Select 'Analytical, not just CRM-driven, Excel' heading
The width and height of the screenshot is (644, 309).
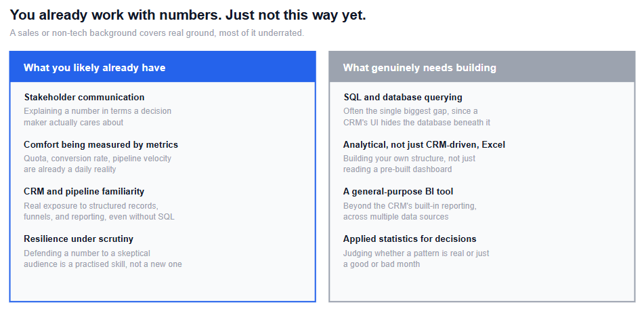tap(425, 144)
